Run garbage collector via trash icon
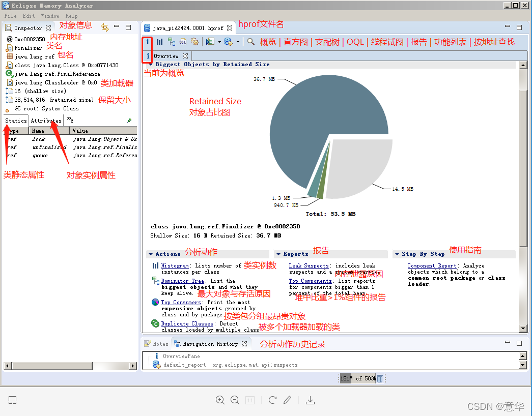 coord(380,378)
